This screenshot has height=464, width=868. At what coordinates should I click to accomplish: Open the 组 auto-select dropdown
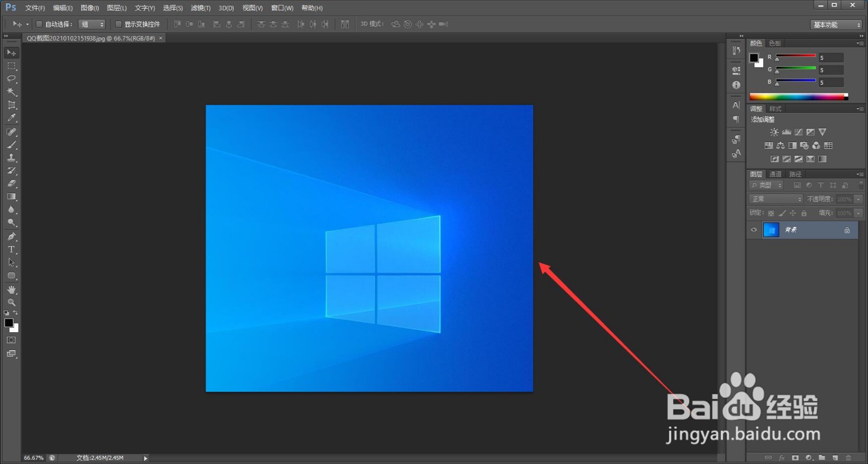click(92, 24)
